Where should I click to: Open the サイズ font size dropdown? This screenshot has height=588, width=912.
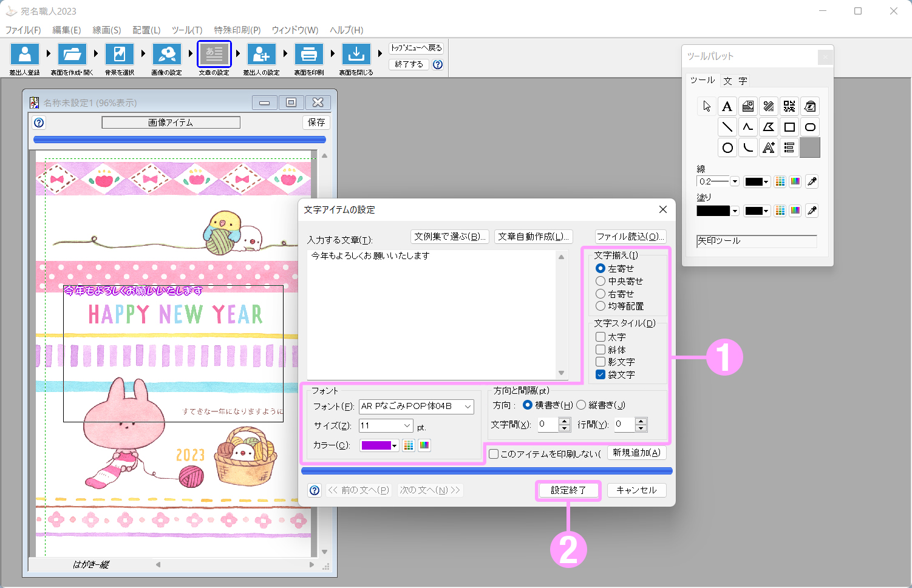(x=407, y=426)
